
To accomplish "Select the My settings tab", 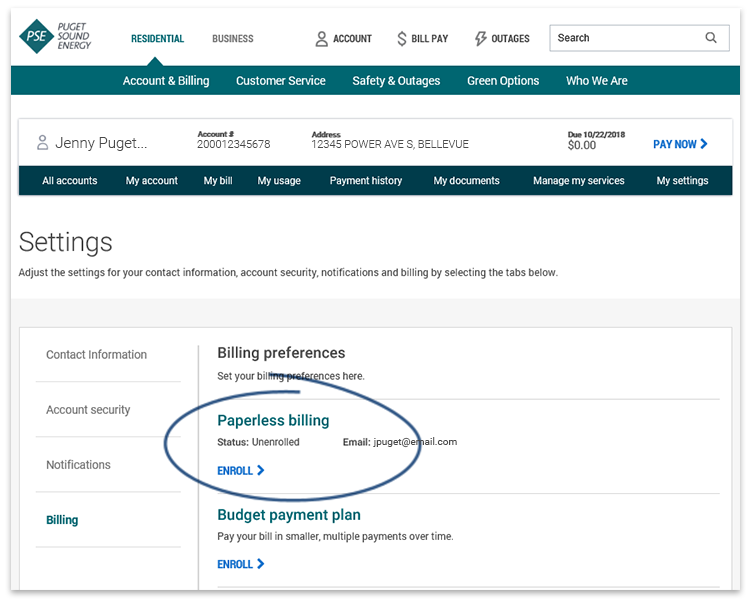I will coord(682,180).
